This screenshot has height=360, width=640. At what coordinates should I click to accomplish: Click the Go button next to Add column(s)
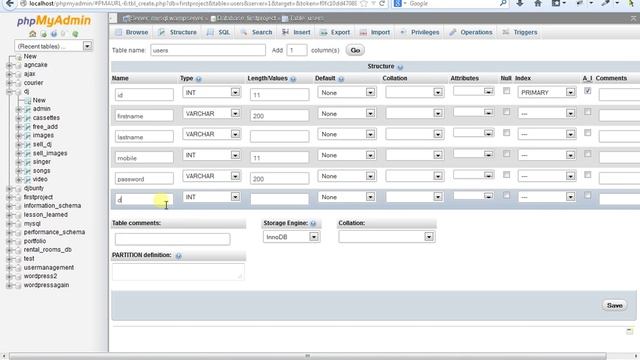(x=355, y=50)
